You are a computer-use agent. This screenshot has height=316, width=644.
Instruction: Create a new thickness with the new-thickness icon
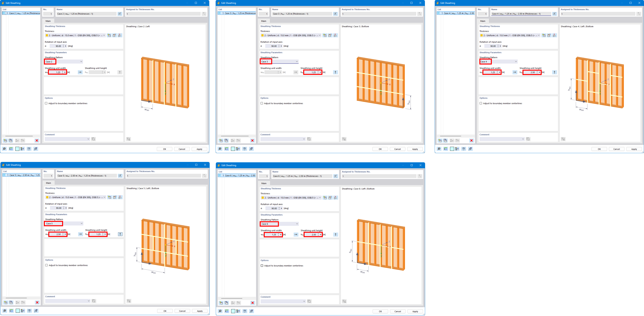click(x=109, y=35)
